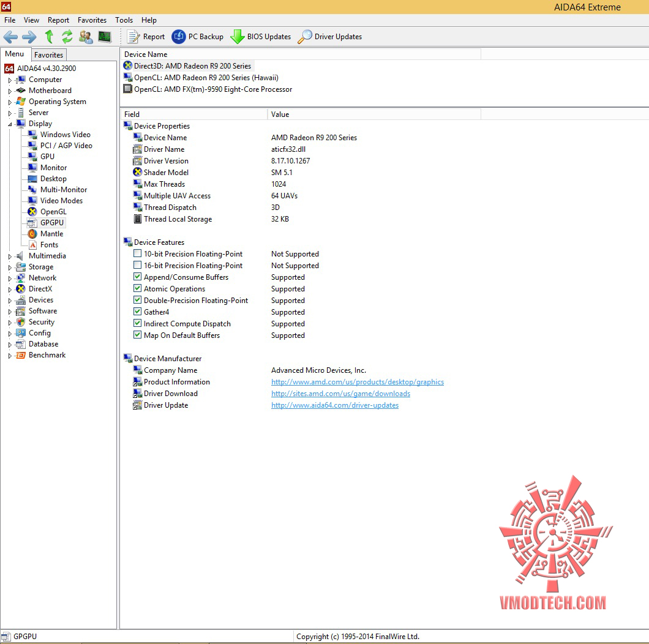Expand the Computer tree node

[x=10, y=80]
